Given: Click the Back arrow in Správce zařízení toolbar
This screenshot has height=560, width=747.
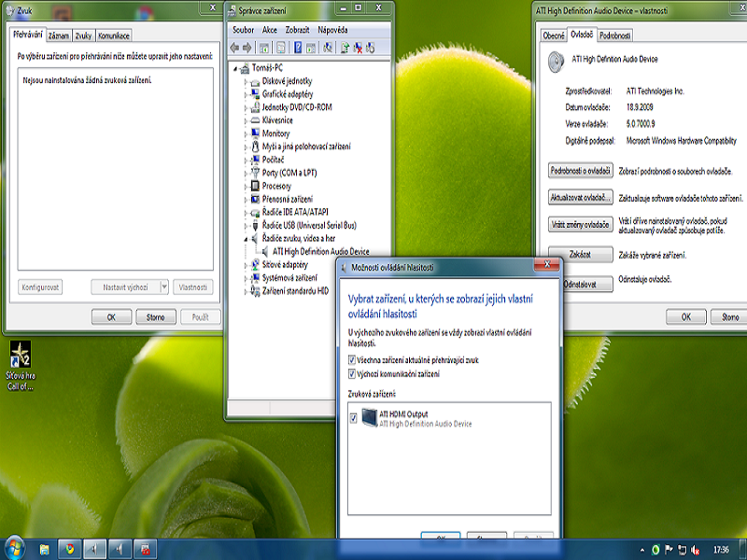Looking at the screenshot, I should tap(234, 48).
